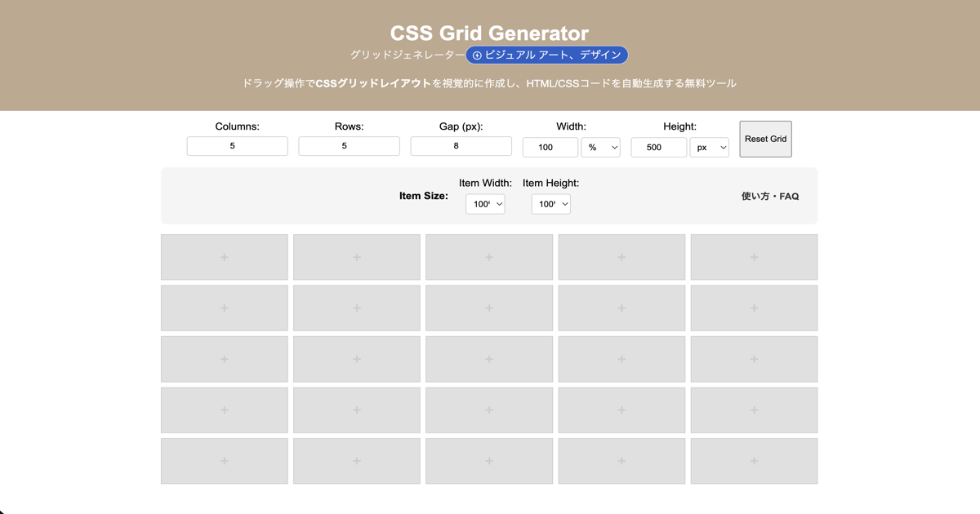This screenshot has width=980, height=514.
Task: Expand the Item Width dropdown
Action: pos(485,204)
